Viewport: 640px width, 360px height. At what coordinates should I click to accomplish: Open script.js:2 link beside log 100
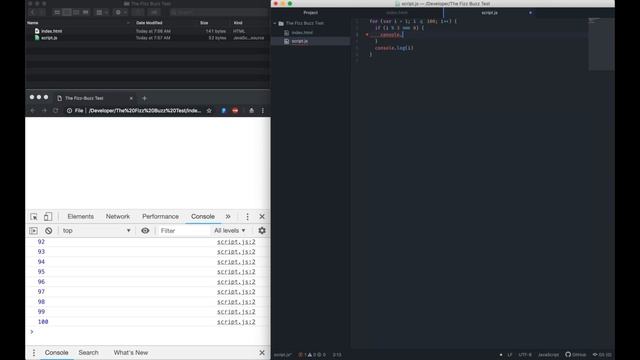236,322
